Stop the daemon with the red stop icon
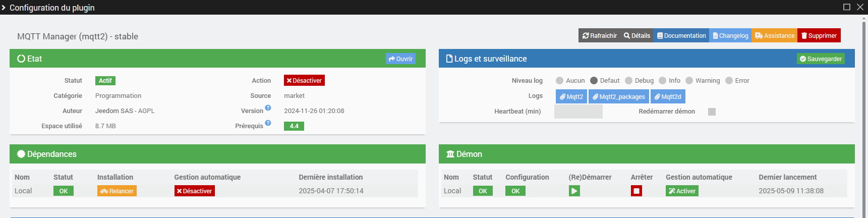Screen dimensions: 868x218 point(636,191)
